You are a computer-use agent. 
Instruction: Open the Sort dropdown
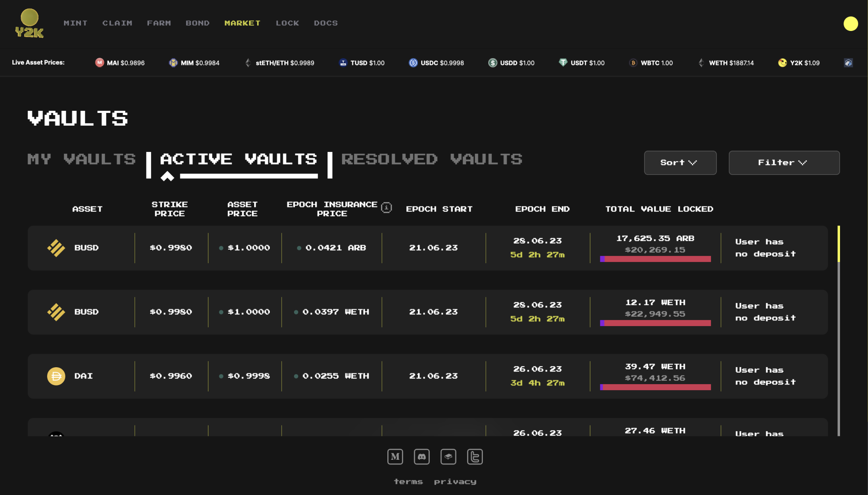680,163
